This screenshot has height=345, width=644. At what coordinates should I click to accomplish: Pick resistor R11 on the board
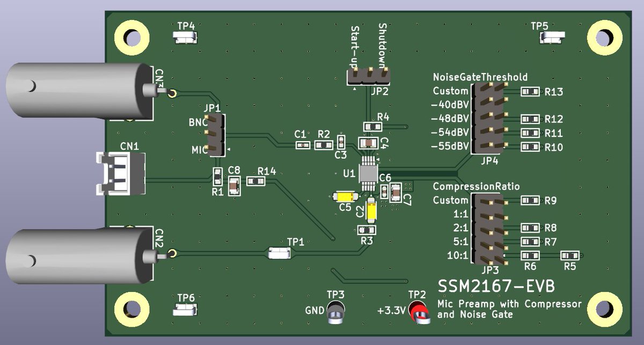(x=530, y=133)
